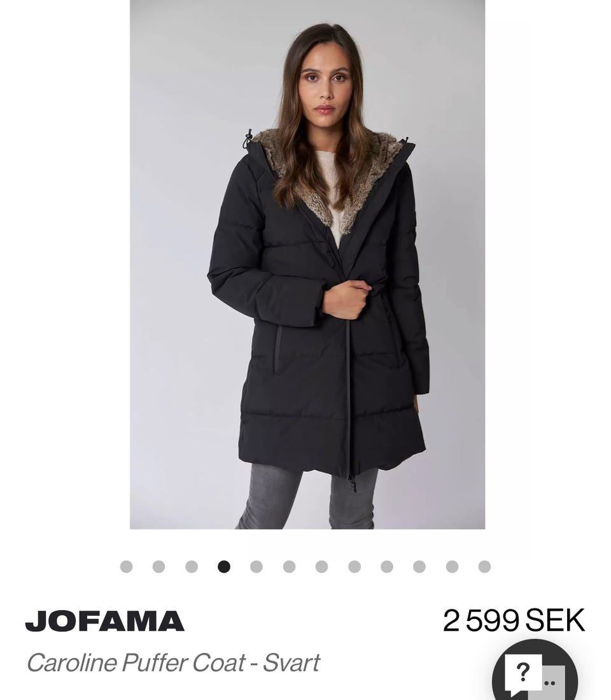Click the 2 599 SEK price
This screenshot has width=611, height=700.
pyautogui.click(x=514, y=620)
